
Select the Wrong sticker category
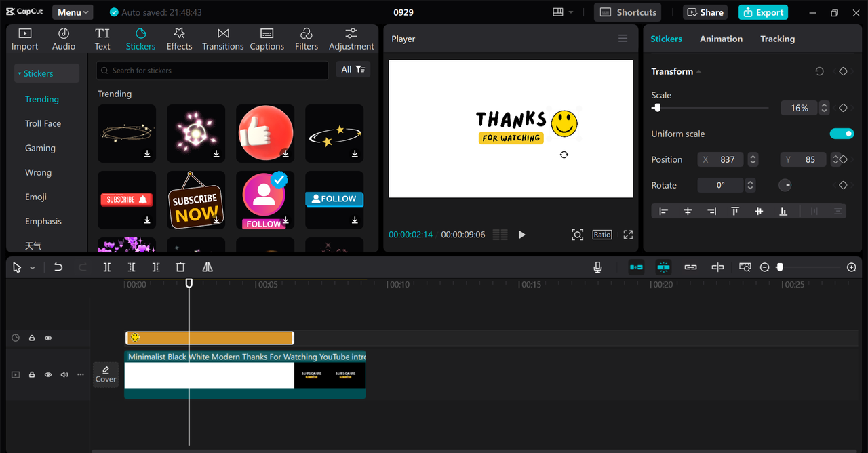38,172
